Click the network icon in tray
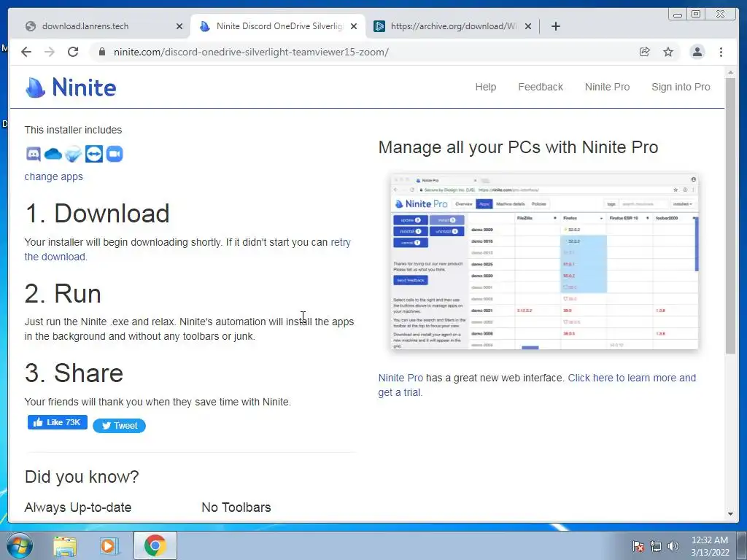 point(656,546)
